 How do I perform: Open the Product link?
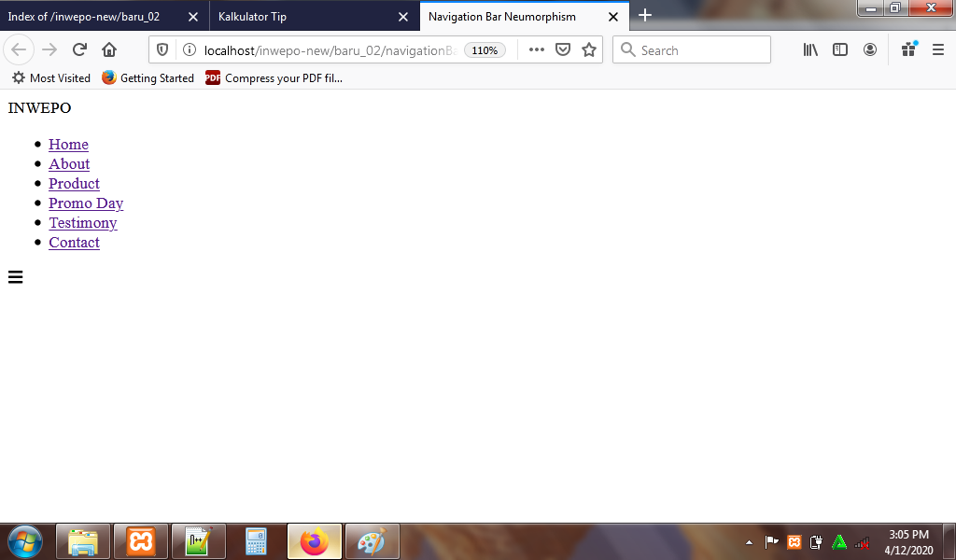coord(74,184)
